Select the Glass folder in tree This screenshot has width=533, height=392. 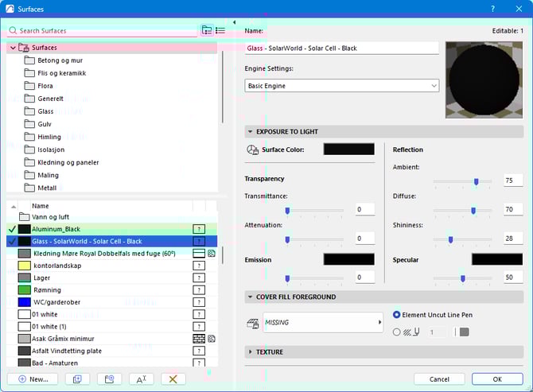click(45, 112)
